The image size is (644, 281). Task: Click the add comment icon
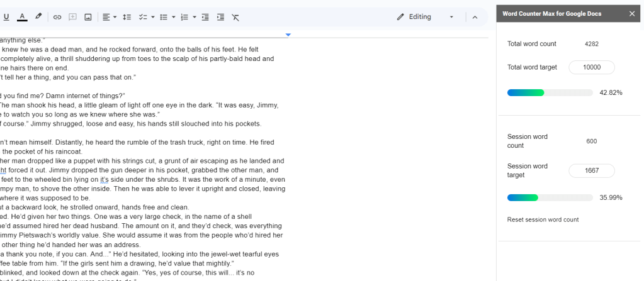pyautogui.click(x=72, y=17)
